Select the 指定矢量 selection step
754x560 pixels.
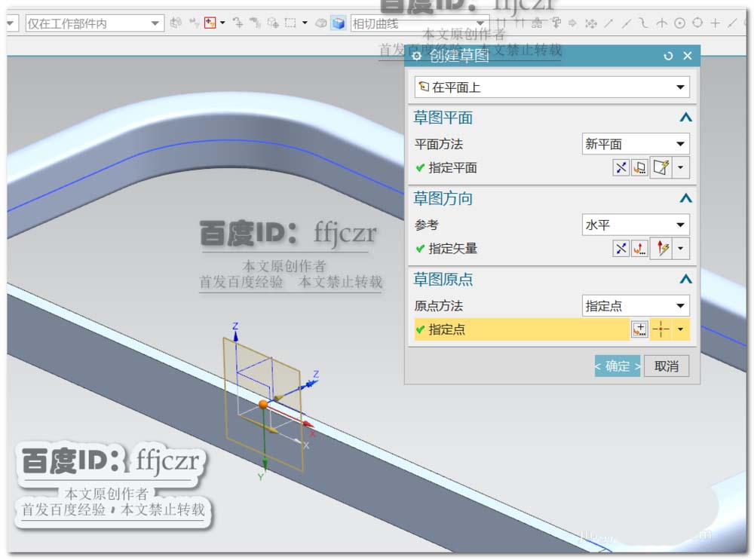click(446, 248)
